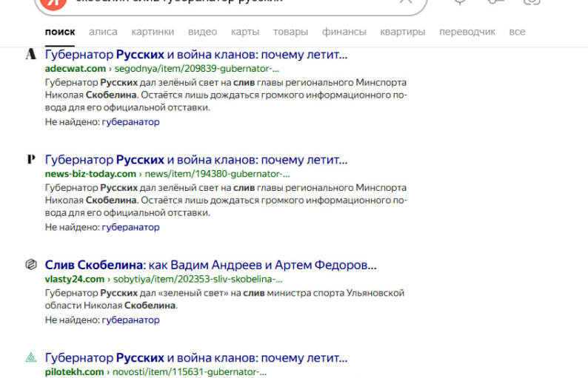Expand the все services menu
The width and height of the screenshot is (588, 378).
click(517, 32)
